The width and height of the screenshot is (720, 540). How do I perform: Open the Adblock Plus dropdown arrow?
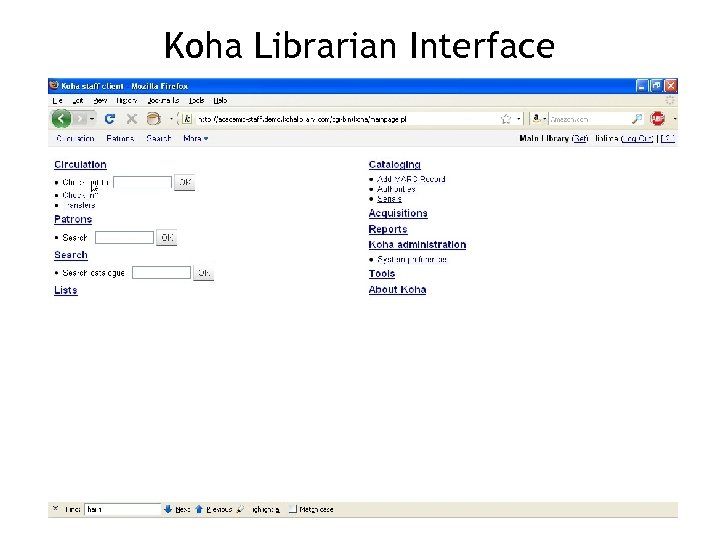tap(675, 119)
